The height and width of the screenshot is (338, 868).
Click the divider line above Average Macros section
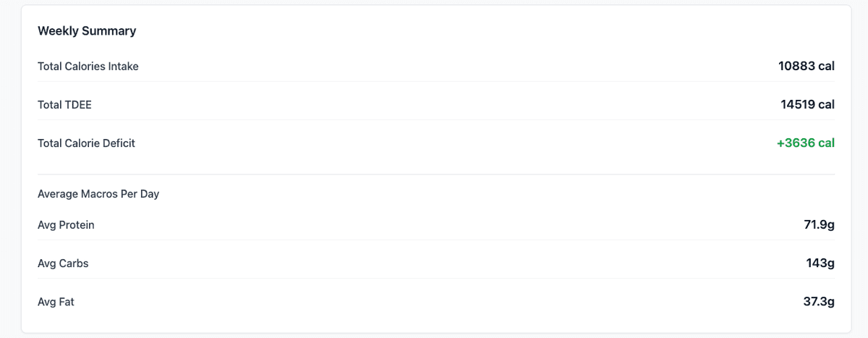tap(436, 174)
